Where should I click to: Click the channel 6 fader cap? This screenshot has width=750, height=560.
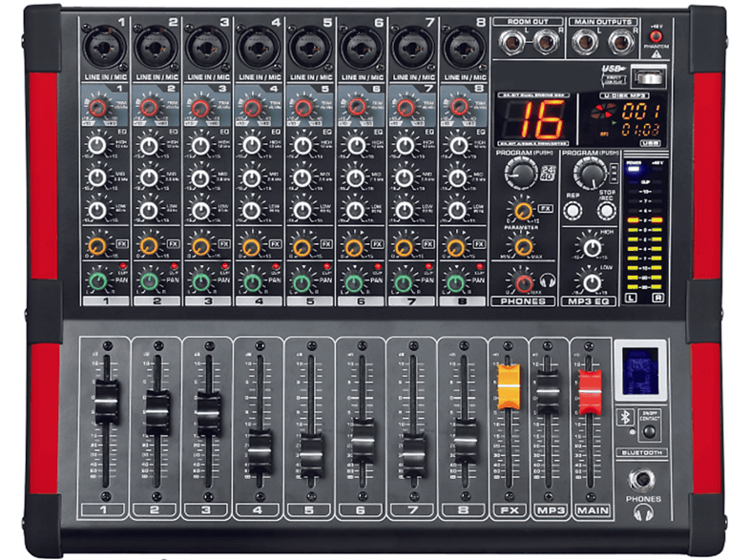[x=363, y=441]
